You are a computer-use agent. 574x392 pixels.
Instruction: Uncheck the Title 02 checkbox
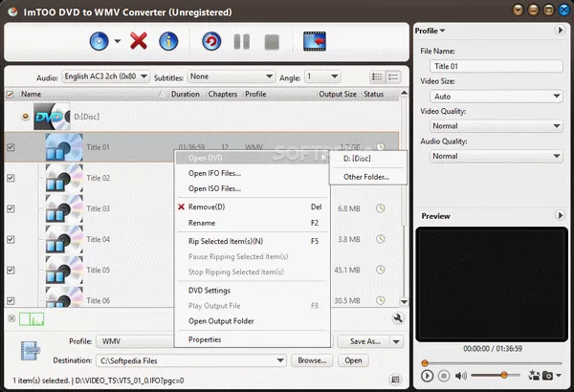tap(11, 178)
